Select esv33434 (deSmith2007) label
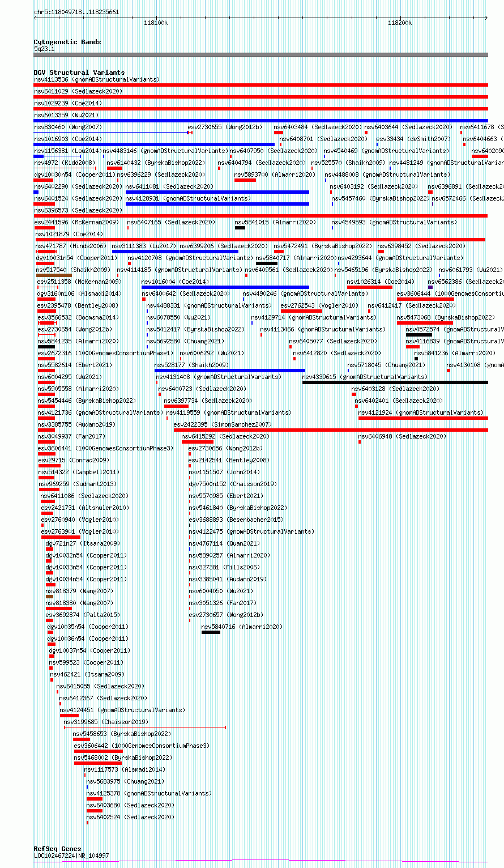The image size is (504, 868). [413, 139]
